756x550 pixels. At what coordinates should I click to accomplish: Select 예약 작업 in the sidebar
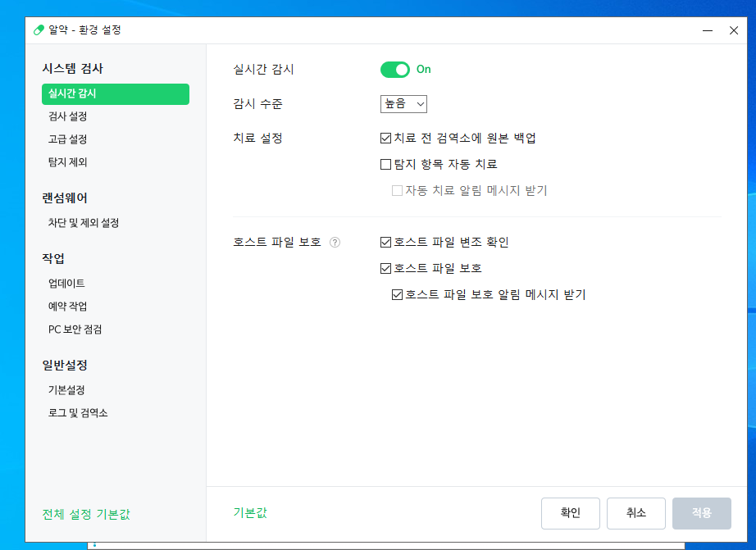[67, 306]
